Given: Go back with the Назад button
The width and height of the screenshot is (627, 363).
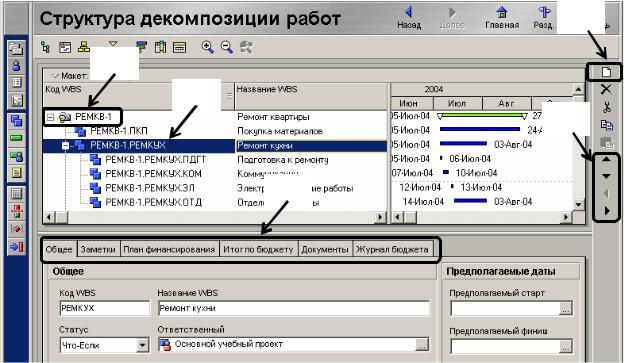Looking at the screenshot, I should click(409, 18).
